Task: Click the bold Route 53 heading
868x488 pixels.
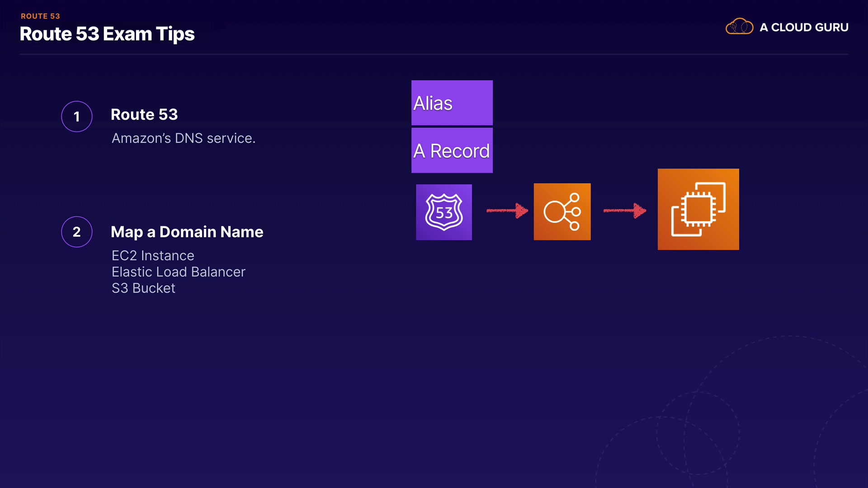Action: coord(144,114)
